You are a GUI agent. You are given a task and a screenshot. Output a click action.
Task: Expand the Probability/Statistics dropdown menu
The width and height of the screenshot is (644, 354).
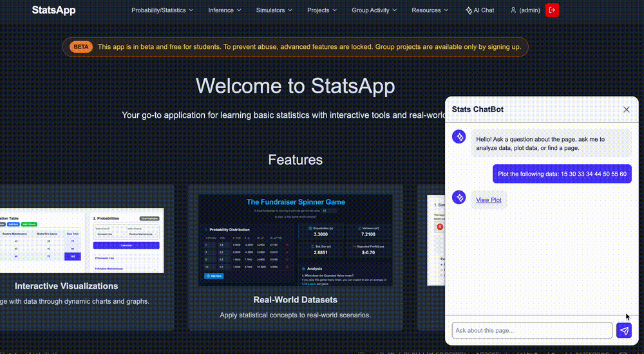coord(164,10)
